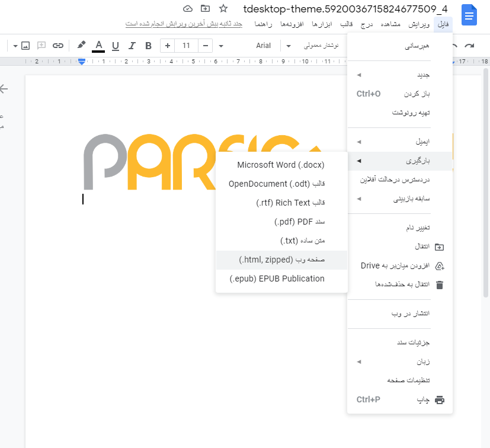The height and width of the screenshot is (448, 490).
Task: Open the highlight color tool
Action: coord(81,45)
